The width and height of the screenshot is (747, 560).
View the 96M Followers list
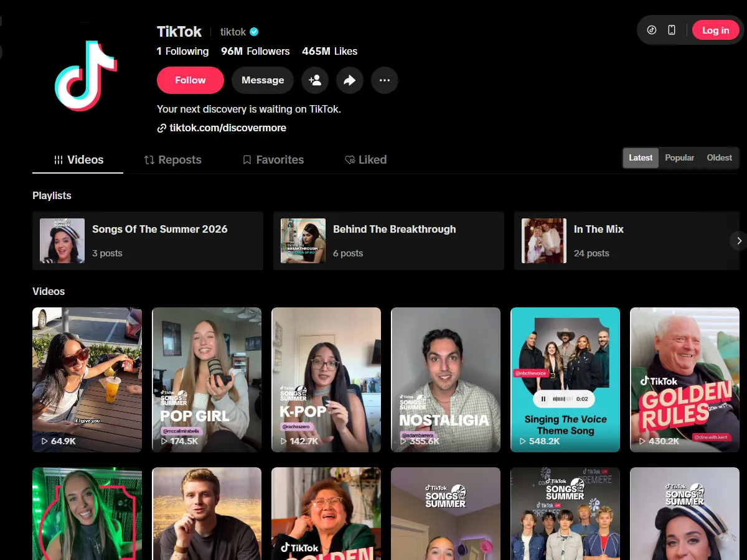click(256, 52)
